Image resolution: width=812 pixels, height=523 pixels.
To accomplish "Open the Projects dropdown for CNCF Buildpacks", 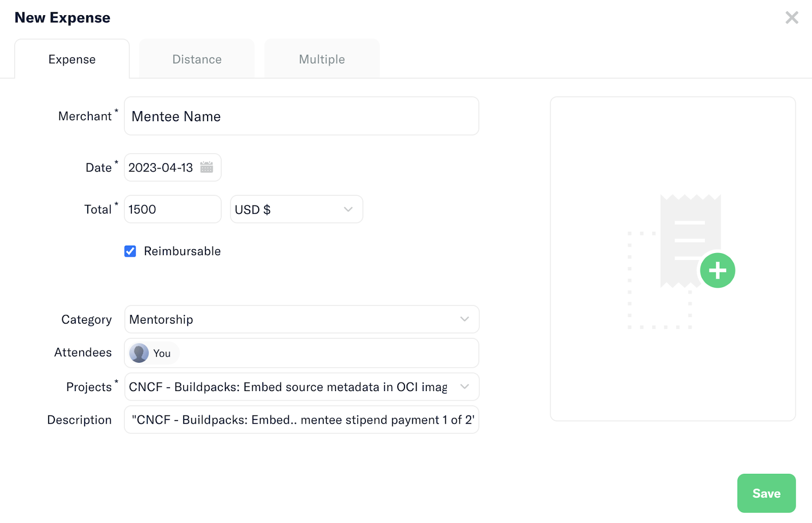I will tap(301, 387).
